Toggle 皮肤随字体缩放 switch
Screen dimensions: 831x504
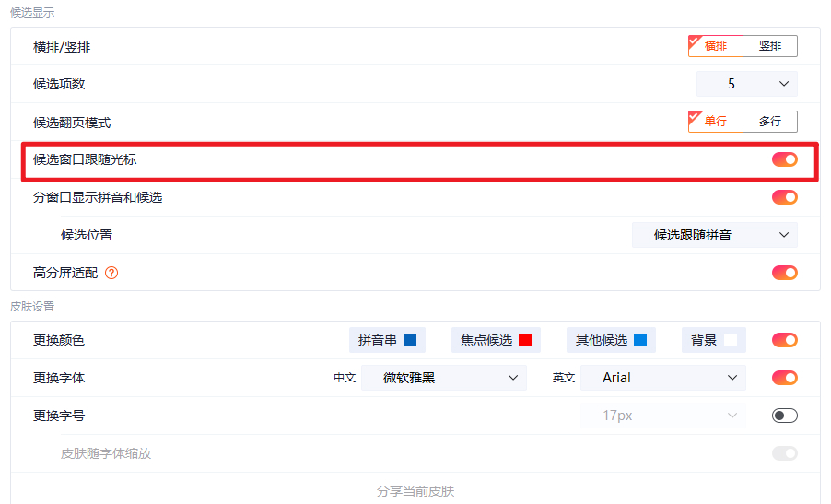[x=784, y=453]
